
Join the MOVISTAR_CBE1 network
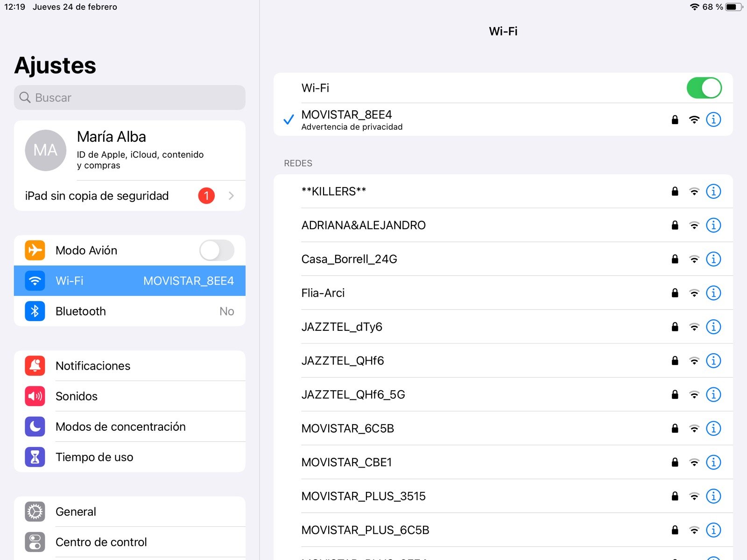point(503,462)
